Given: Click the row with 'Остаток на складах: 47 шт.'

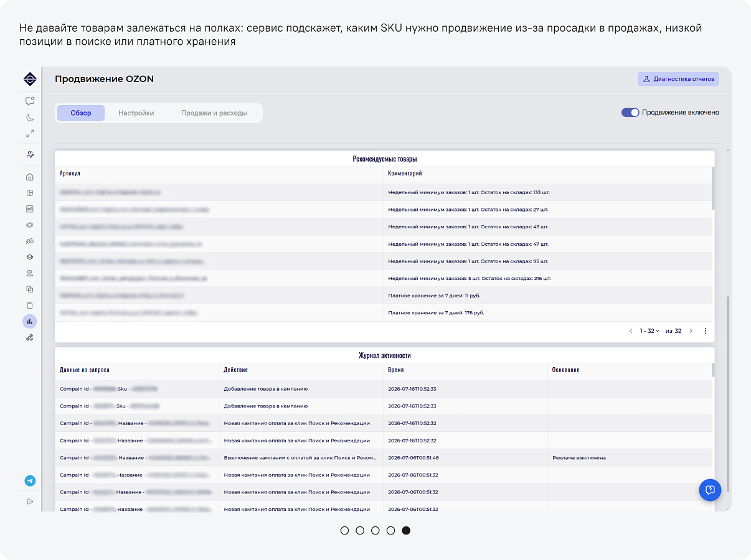Looking at the screenshot, I should click(x=384, y=244).
